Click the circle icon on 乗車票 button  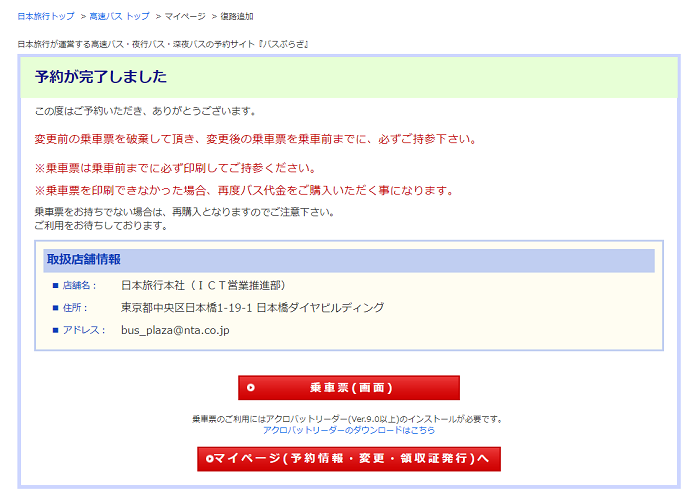(x=251, y=388)
